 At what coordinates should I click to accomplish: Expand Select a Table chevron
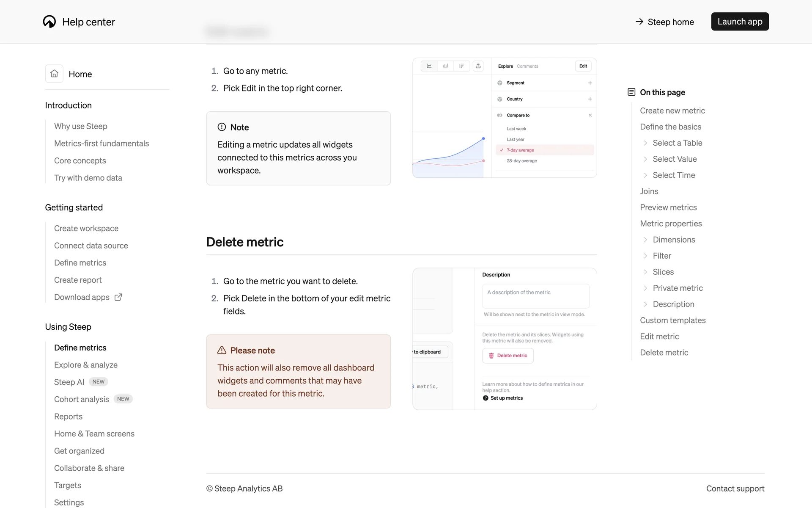645,143
